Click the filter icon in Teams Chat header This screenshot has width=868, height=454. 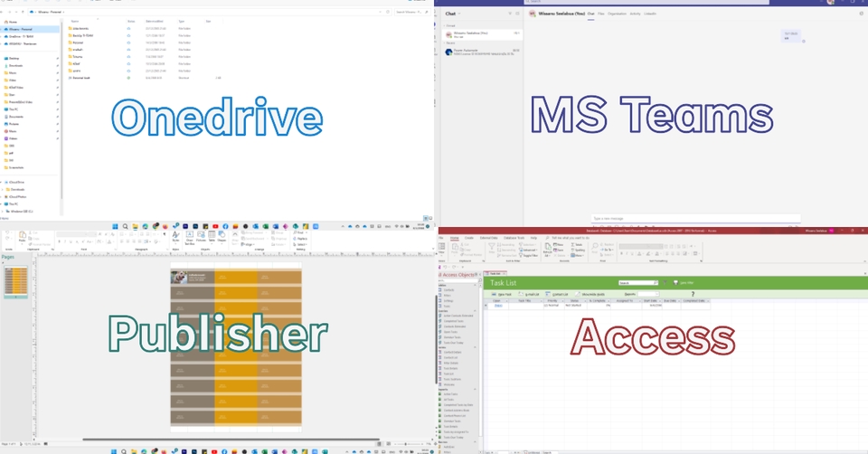pyautogui.click(x=509, y=14)
